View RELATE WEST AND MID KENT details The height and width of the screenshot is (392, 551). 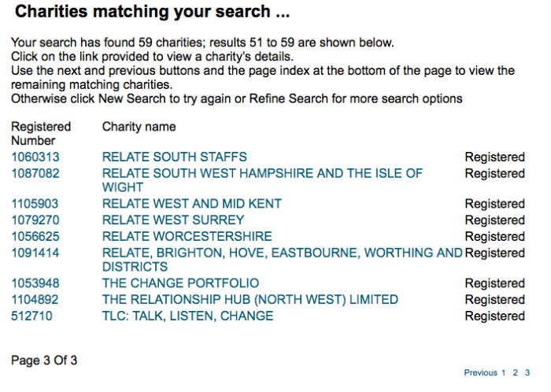pyautogui.click(x=191, y=204)
